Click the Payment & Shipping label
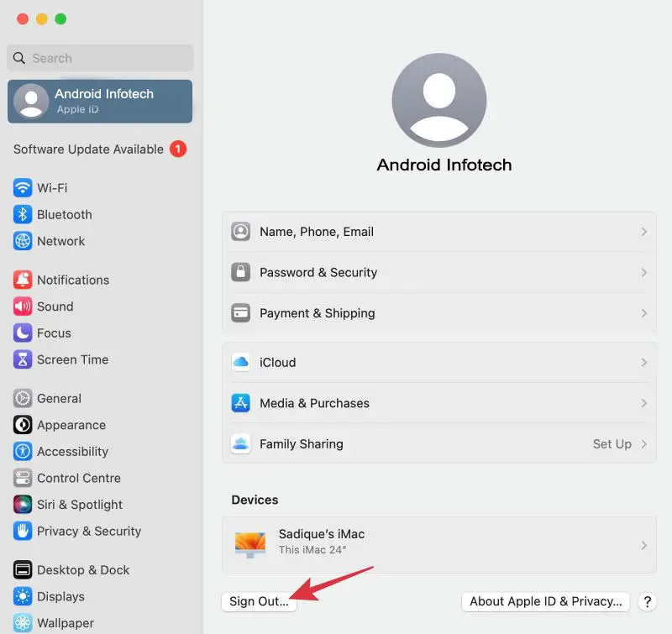This screenshot has width=672, height=634. pyautogui.click(x=318, y=313)
